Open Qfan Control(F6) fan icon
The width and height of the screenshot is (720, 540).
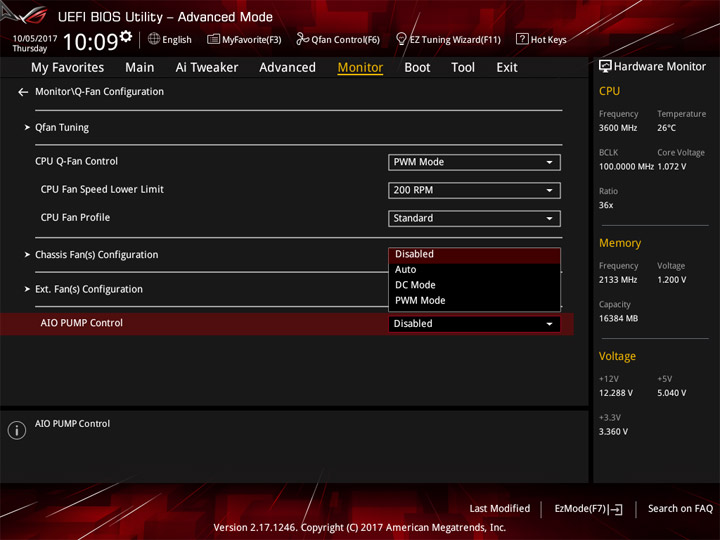pyautogui.click(x=302, y=39)
